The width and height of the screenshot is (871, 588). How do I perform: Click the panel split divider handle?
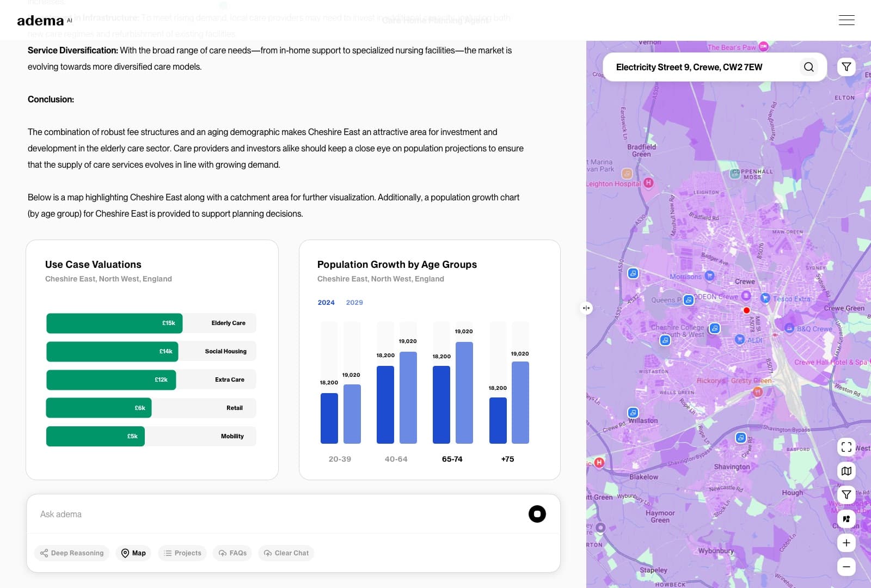coord(586,308)
